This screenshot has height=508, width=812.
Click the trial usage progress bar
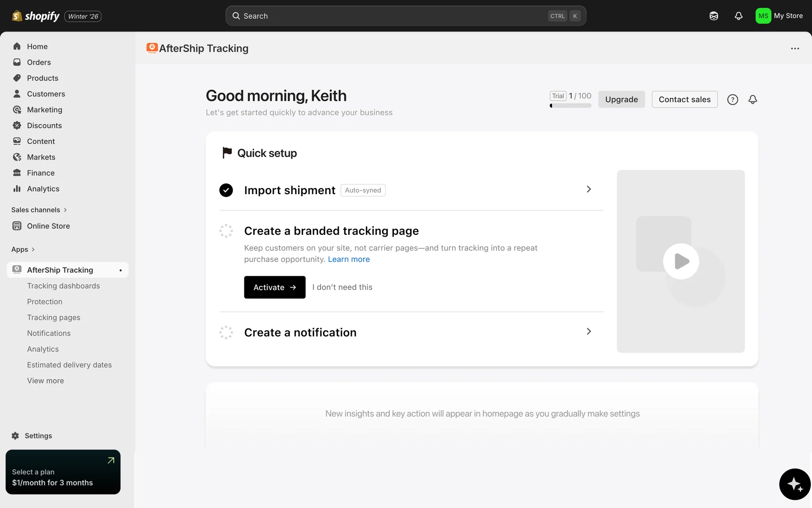(571, 106)
